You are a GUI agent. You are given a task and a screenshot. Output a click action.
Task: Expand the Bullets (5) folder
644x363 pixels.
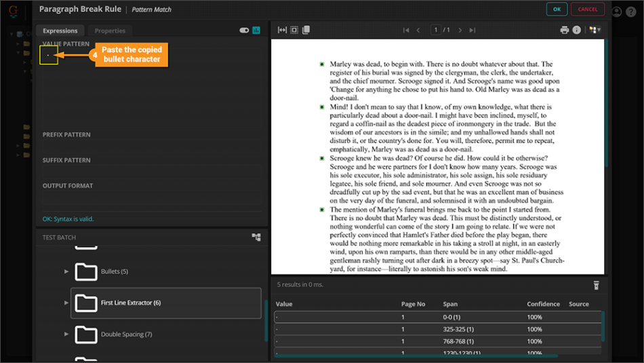pos(66,271)
